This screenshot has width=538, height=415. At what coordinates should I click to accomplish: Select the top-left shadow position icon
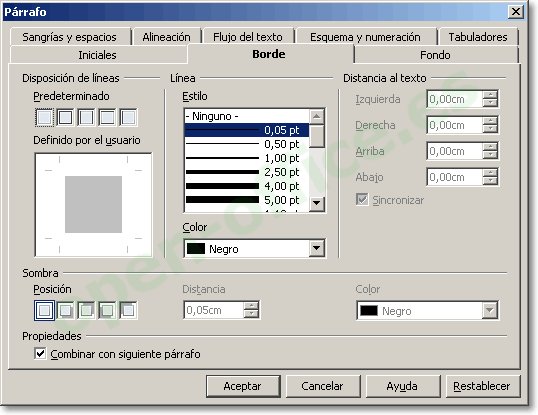pyautogui.click(x=128, y=310)
